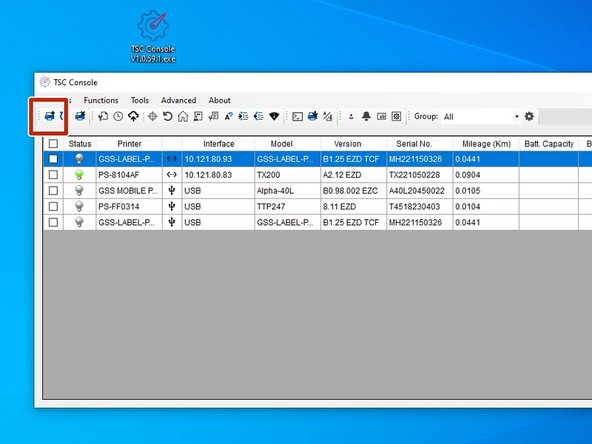Click the Printer column header
The width and height of the screenshot is (592, 444).
(129, 144)
